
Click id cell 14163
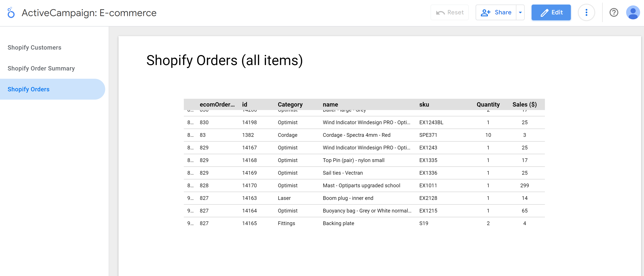tap(249, 198)
